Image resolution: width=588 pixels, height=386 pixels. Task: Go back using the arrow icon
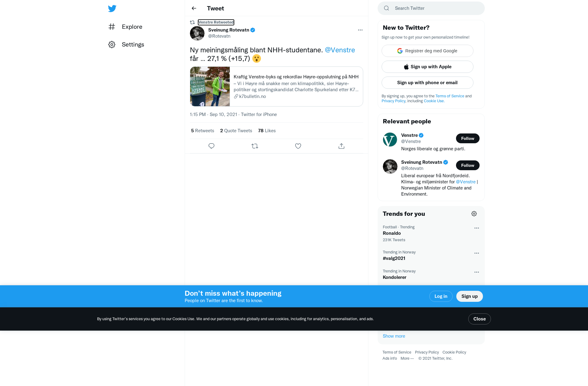(194, 8)
